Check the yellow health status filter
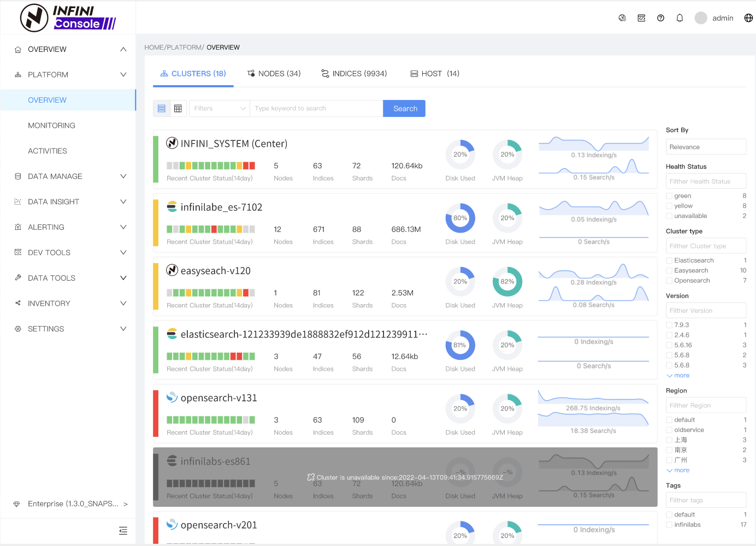 coord(669,206)
